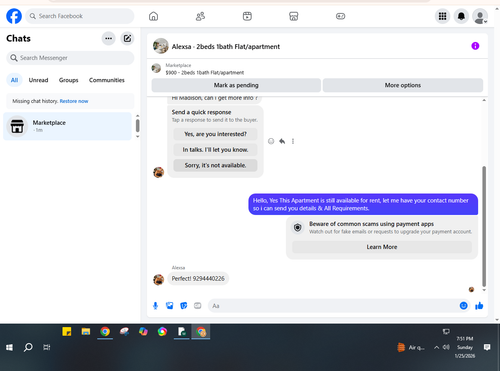Click the Perfect! 9294440226 message
500x371 pixels.
click(x=198, y=279)
